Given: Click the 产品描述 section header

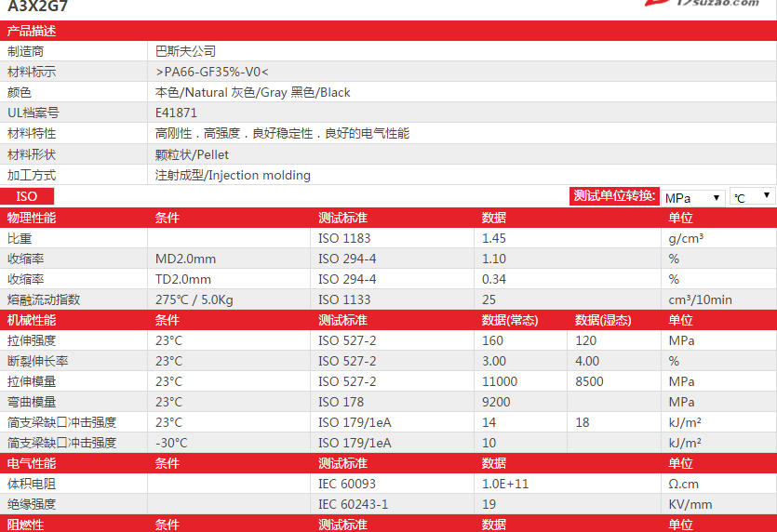Looking at the screenshot, I should (32, 31).
